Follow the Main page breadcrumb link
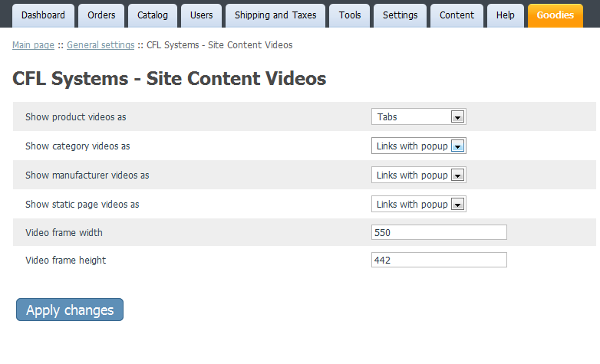 pyautogui.click(x=33, y=45)
